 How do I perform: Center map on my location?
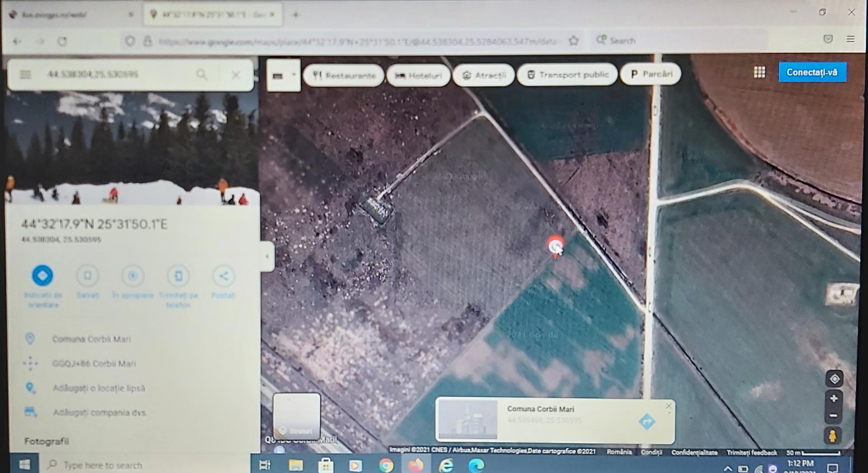point(834,378)
